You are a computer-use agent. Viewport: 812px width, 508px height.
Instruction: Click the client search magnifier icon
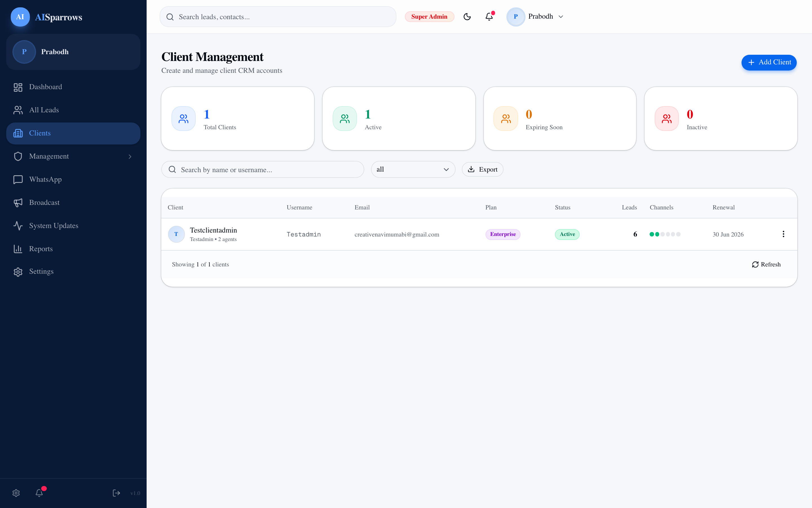click(172, 170)
